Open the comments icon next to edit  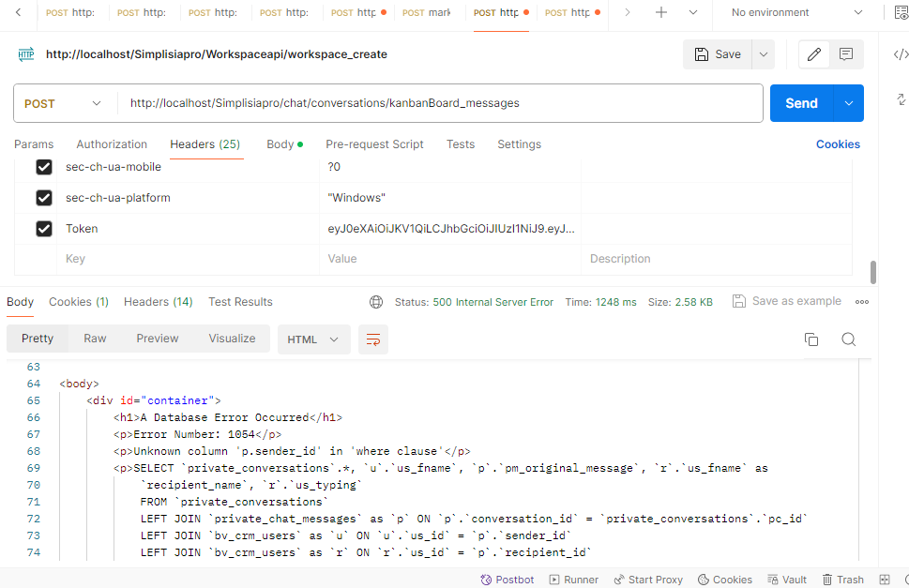coord(846,54)
